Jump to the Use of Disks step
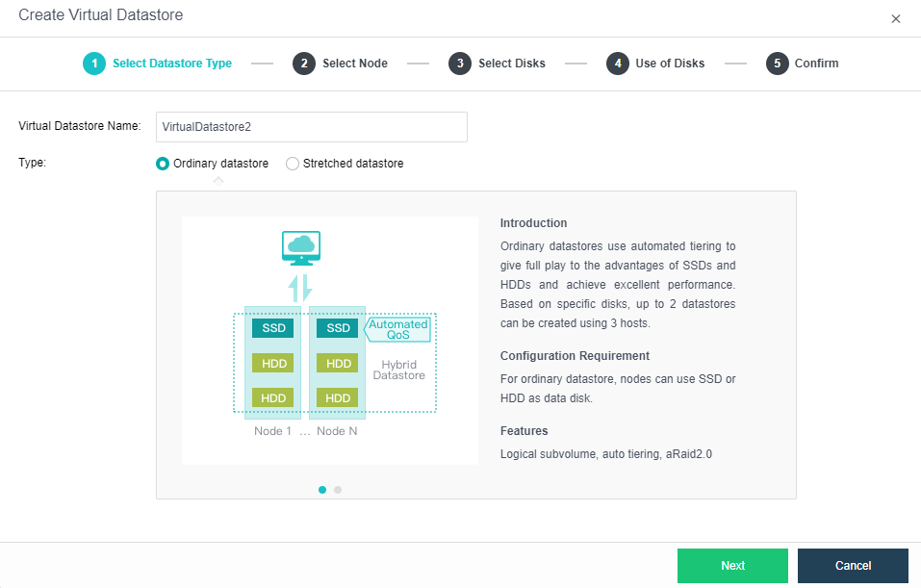This screenshot has height=588, width=921. tap(670, 64)
